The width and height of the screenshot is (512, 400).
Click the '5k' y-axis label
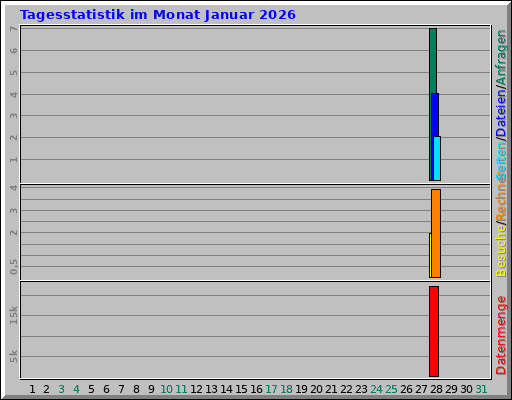[13, 356]
